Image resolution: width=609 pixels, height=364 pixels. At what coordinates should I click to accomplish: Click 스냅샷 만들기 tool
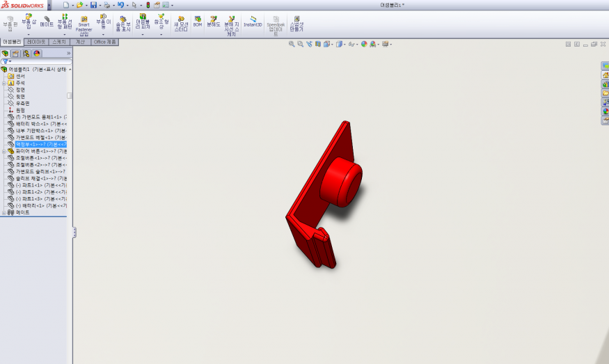pos(296,24)
